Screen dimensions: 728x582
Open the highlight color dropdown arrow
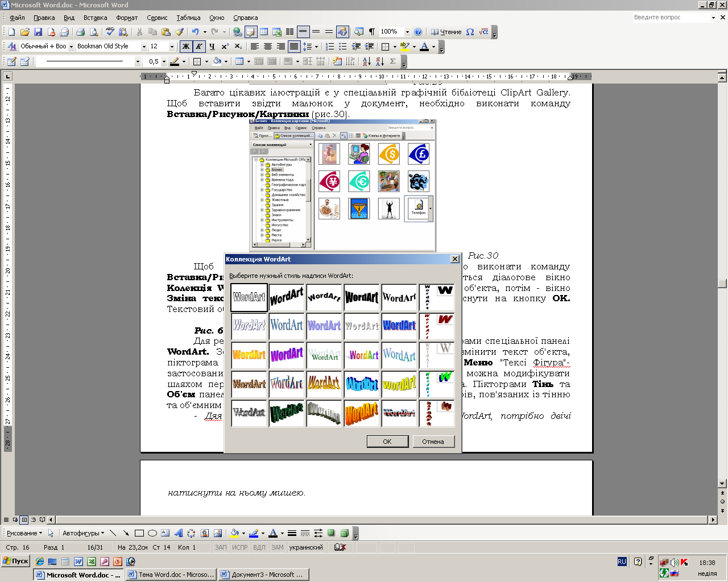[414, 47]
